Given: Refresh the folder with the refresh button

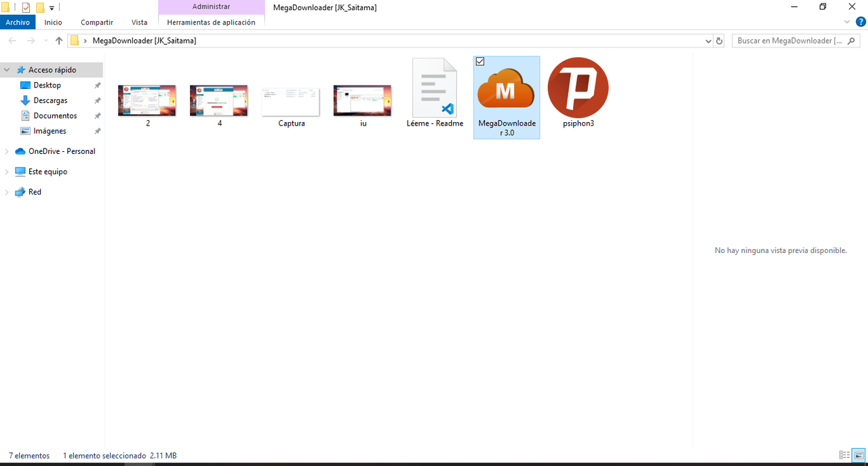Looking at the screenshot, I should coord(719,41).
